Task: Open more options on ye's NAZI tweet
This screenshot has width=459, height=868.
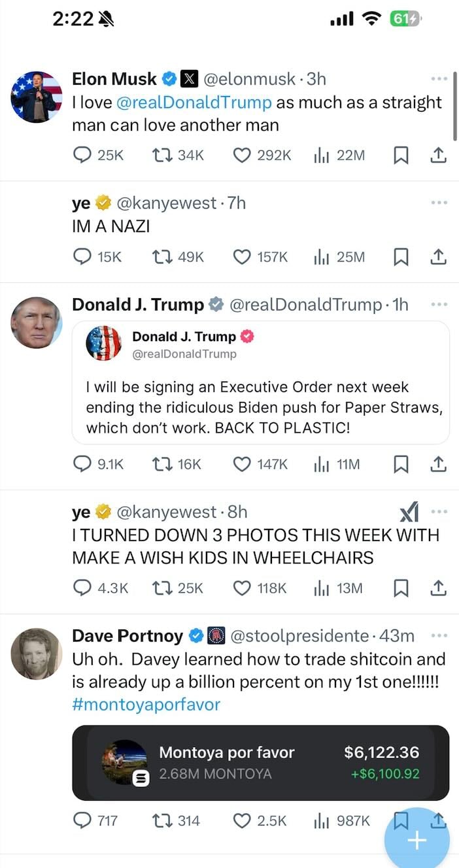Action: point(439,203)
